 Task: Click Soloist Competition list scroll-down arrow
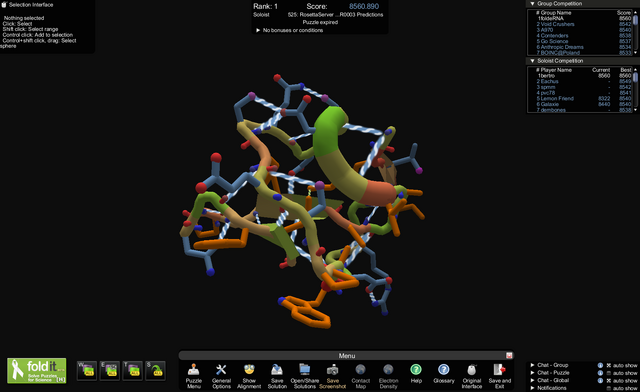[635, 110]
